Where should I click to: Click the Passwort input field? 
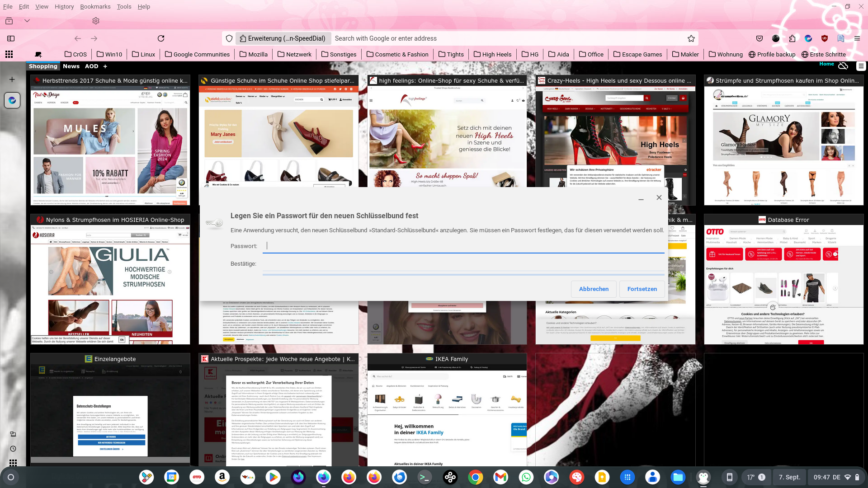(463, 246)
